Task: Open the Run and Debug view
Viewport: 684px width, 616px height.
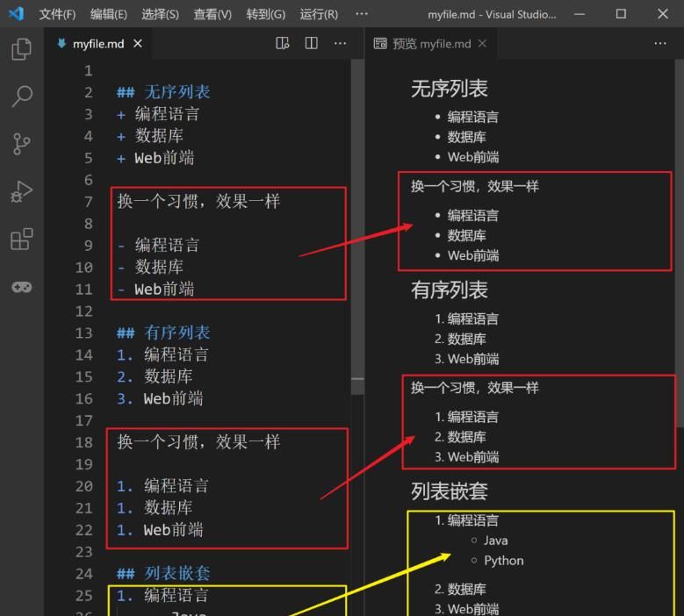Action: click(21, 191)
